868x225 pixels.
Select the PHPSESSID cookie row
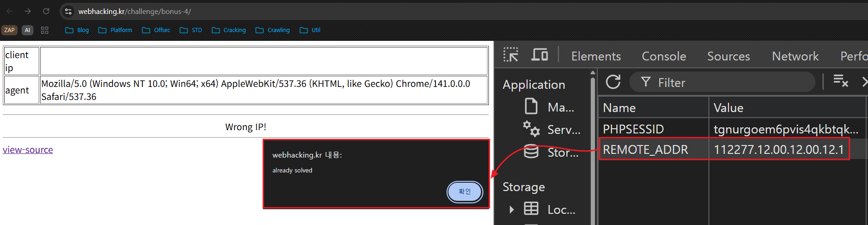click(x=651, y=129)
